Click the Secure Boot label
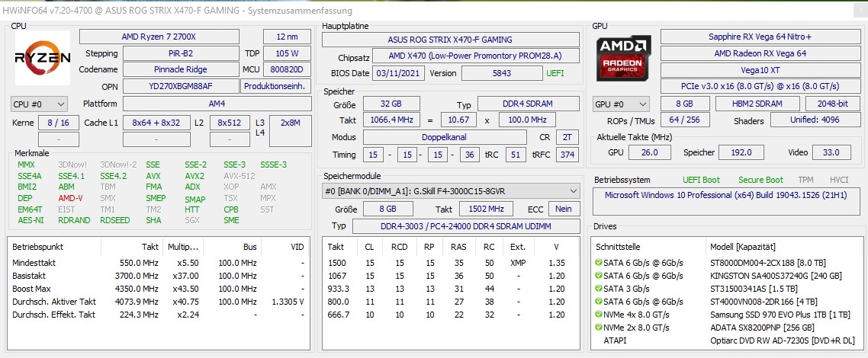Screen dimensions: 868x358 tap(760, 180)
